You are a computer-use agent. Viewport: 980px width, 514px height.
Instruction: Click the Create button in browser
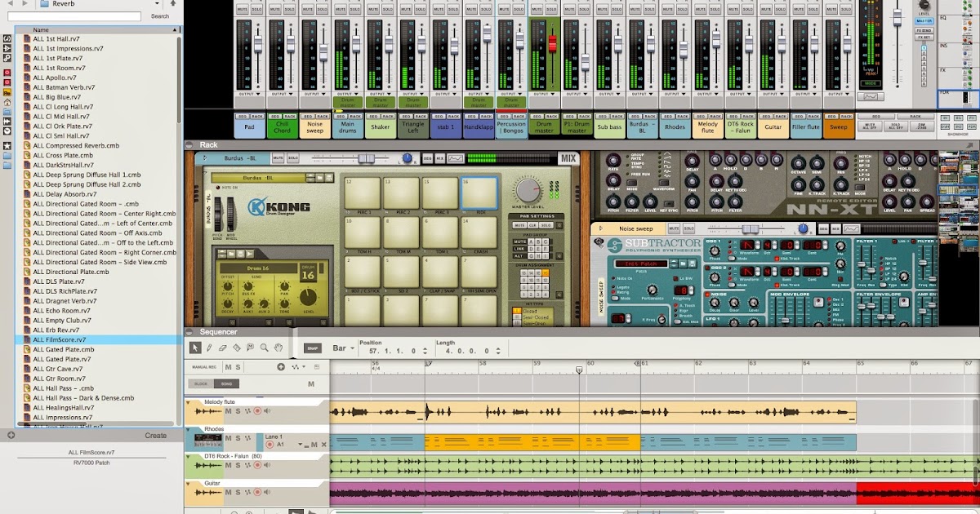click(155, 436)
